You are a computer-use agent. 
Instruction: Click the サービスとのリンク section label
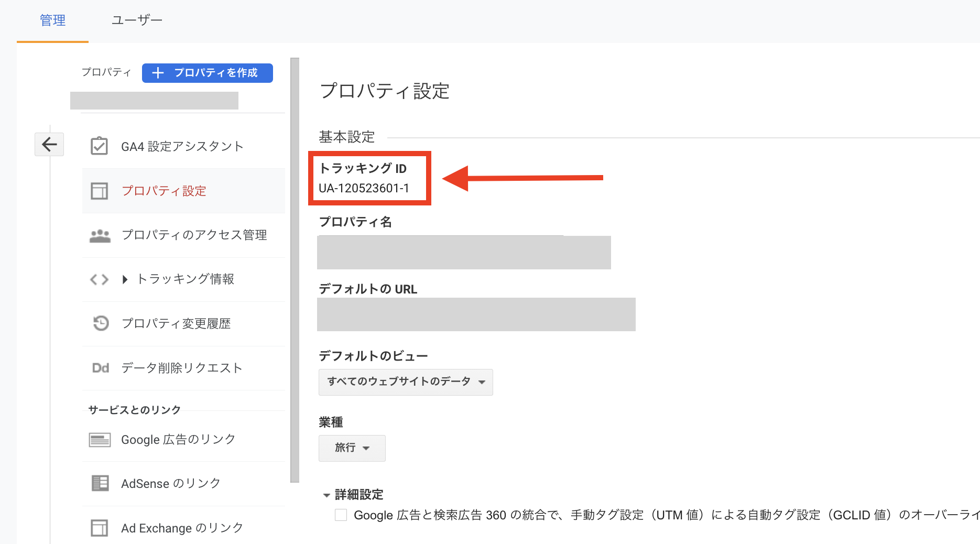134,410
